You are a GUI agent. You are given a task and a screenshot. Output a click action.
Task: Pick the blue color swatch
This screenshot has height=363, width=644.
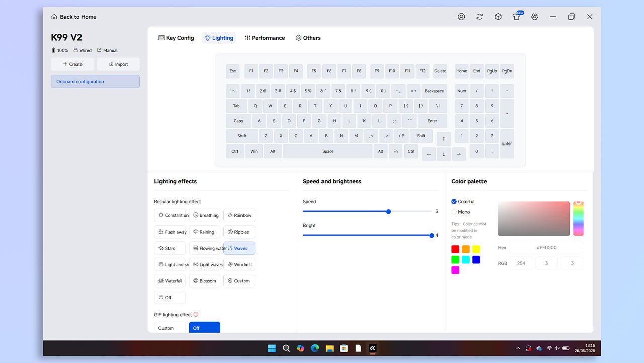point(476,260)
